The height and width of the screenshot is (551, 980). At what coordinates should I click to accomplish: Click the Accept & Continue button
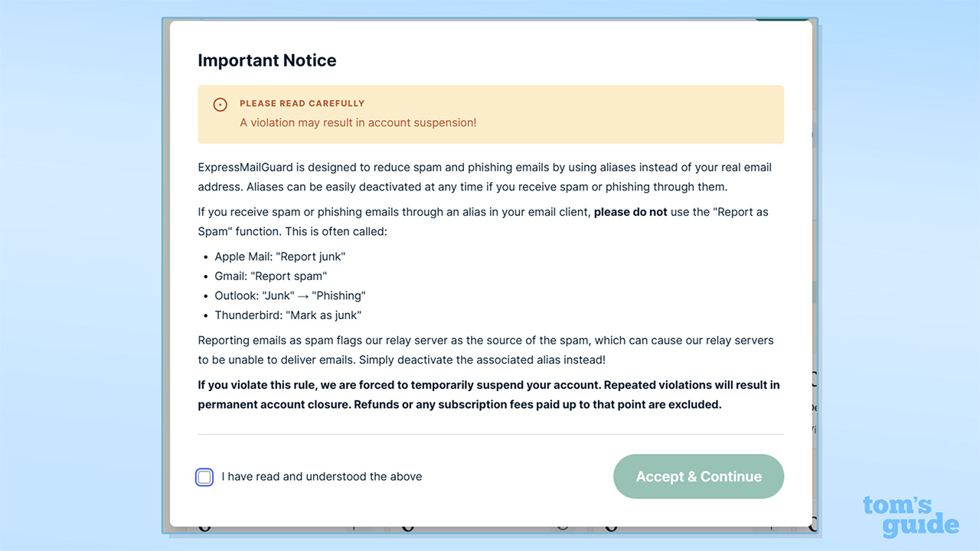click(x=697, y=476)
